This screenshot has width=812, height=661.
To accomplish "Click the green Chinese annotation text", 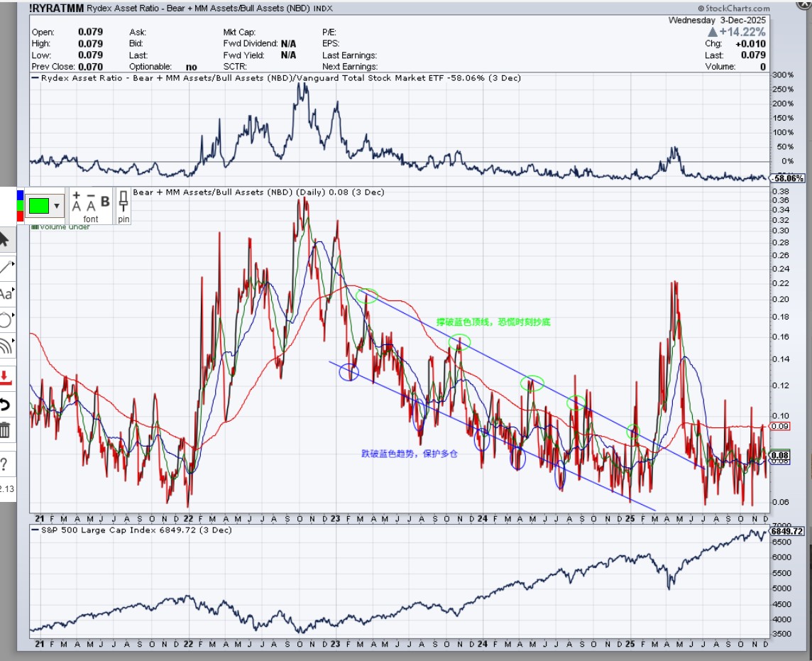I will pos(493,322).
